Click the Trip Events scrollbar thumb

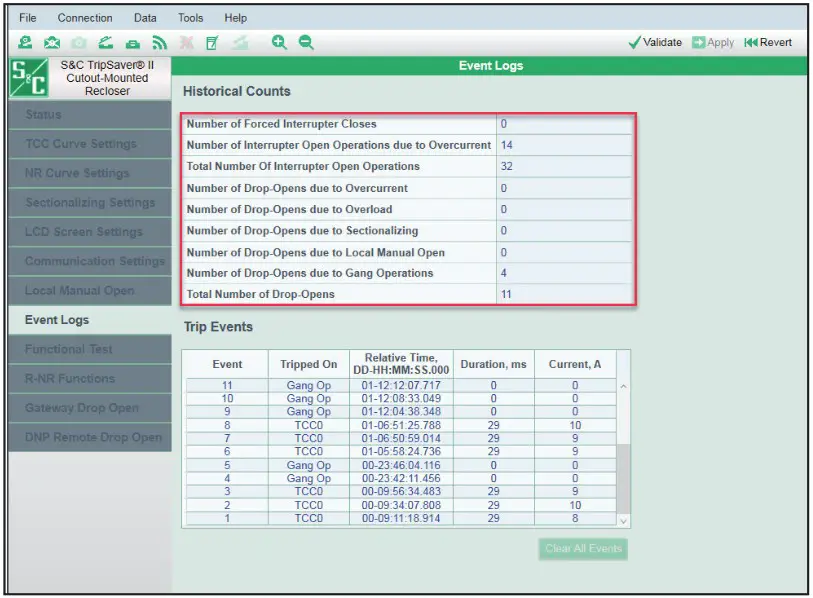(623, 479)
